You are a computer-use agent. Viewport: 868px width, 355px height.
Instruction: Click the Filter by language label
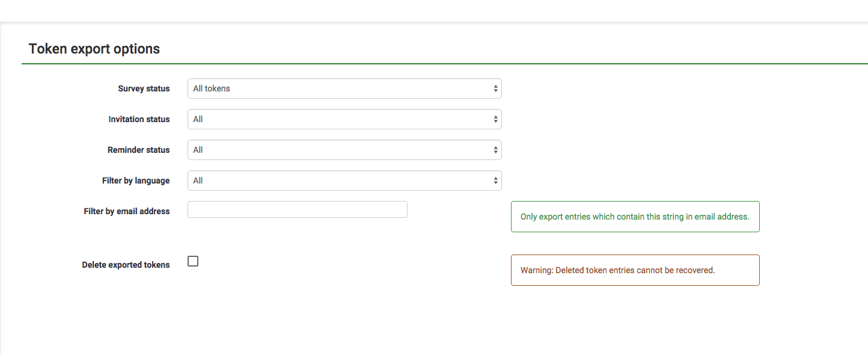click(136, 181)
